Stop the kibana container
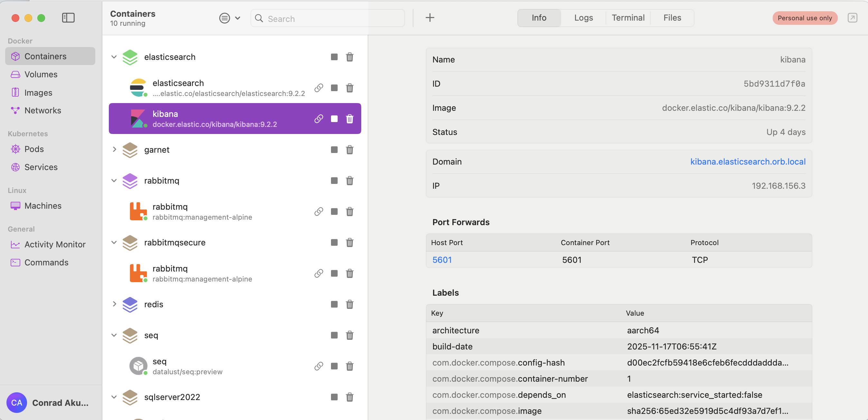The width and height of the screenshot is (868, 420). [x=334, y=119]
